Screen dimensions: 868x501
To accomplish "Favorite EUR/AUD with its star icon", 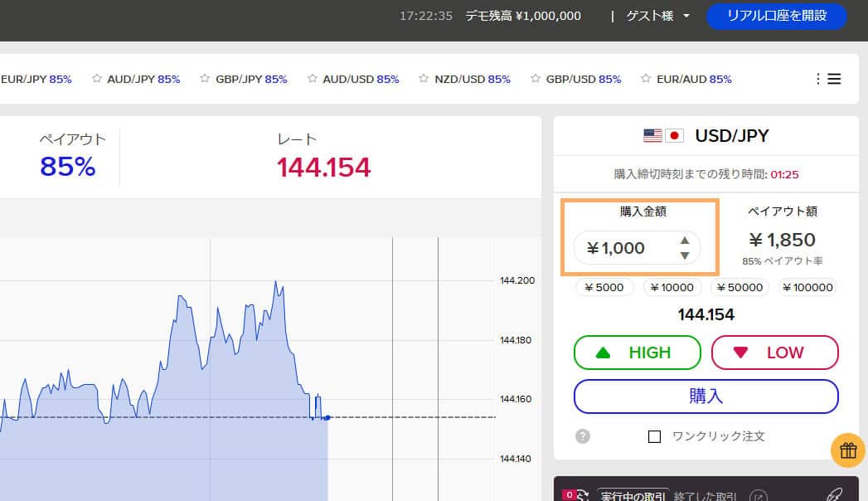I will [x=646, y=79].
